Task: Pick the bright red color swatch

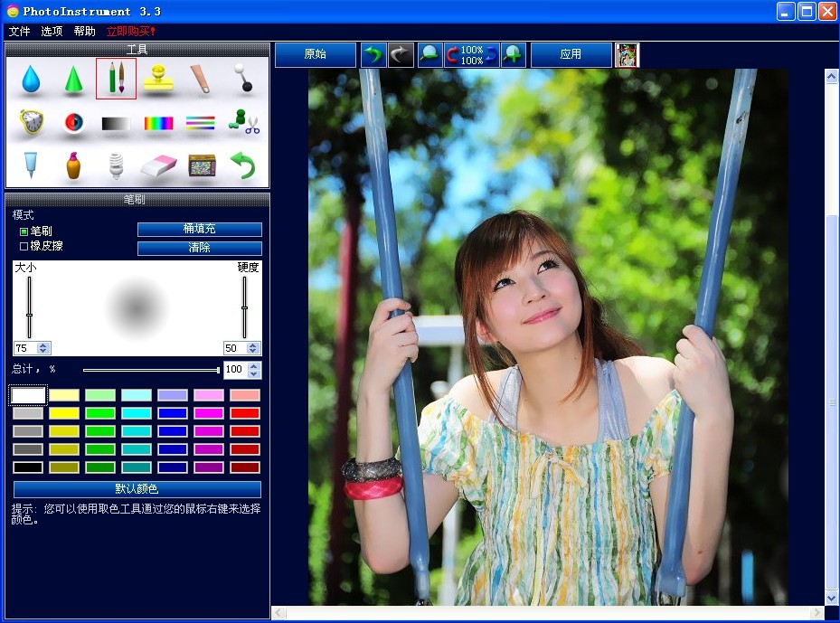Action: pos(244,413)
